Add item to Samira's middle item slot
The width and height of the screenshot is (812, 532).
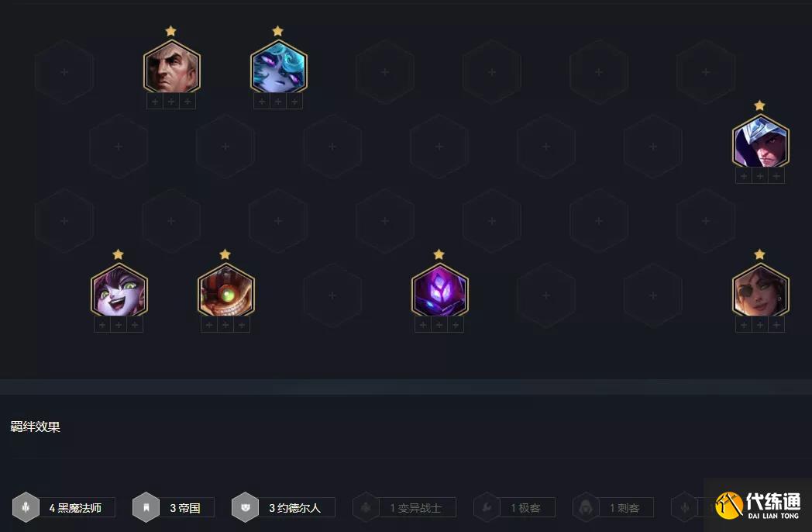(x=760, y=325)
